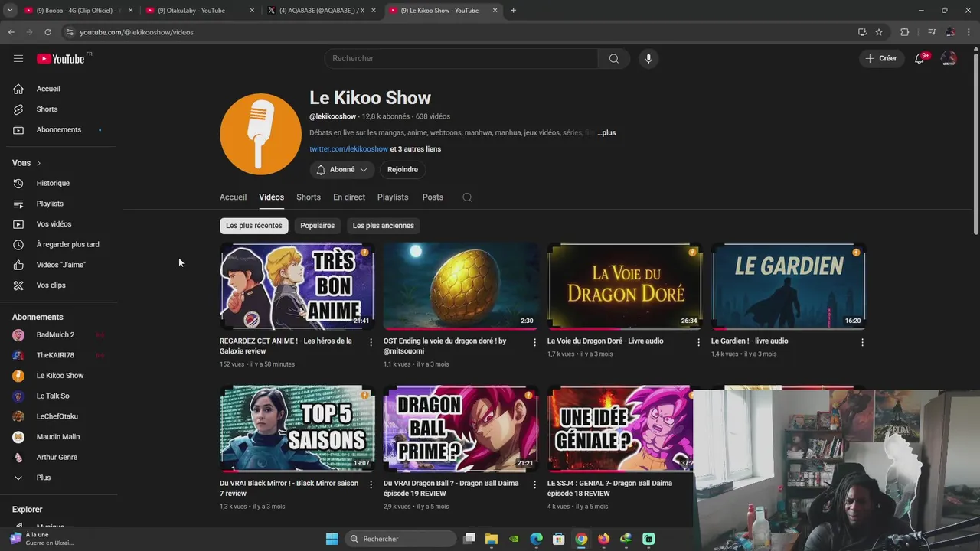Switch to channel Posts tab
This screenshot has width=980, height=551.
433,197
